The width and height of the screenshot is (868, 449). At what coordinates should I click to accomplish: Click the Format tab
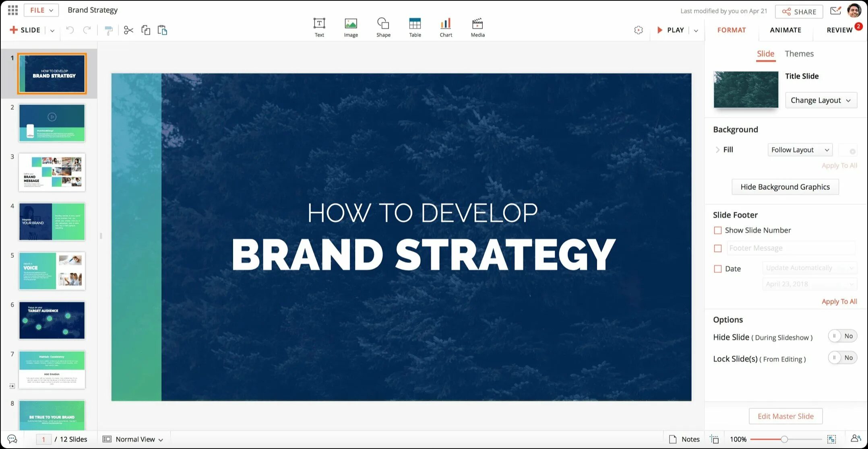click(732, 30)
